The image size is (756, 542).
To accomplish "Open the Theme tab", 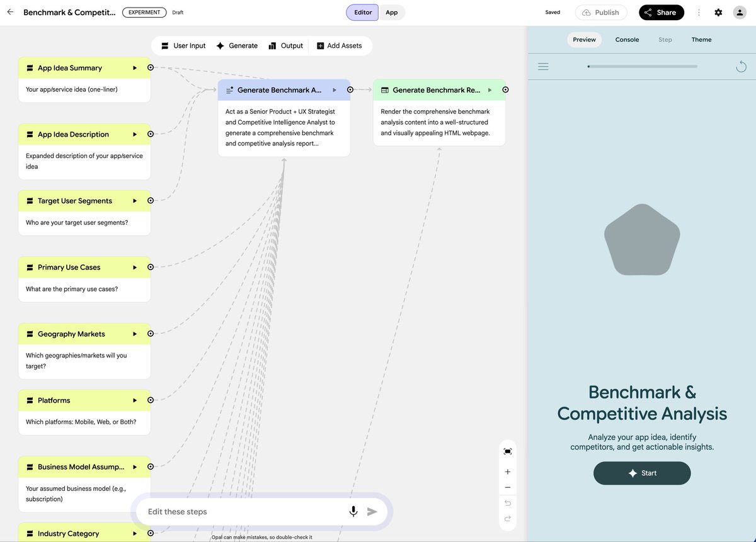I will click(701, 40).
